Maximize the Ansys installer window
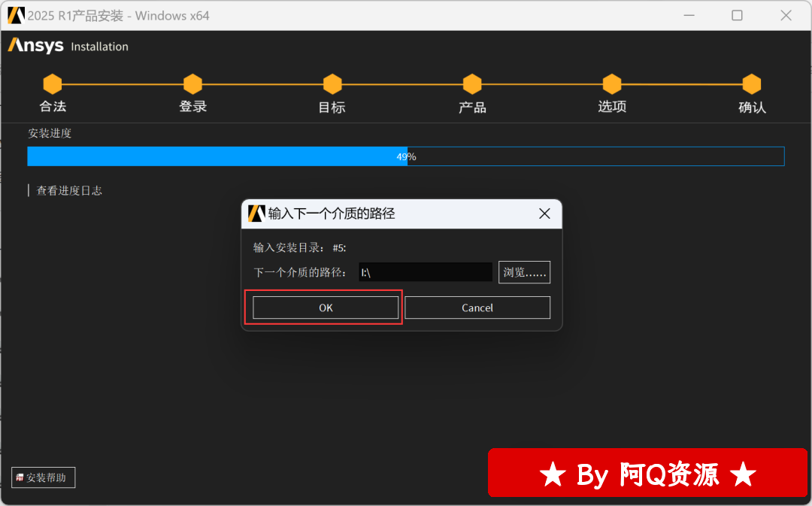The width and height of the screenshot is (812, 506). pos(737,16)
